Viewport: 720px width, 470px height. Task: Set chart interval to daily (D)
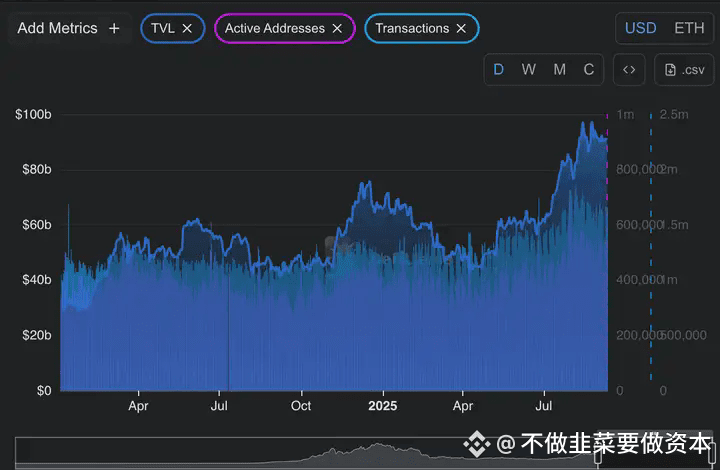coord(498,70)
